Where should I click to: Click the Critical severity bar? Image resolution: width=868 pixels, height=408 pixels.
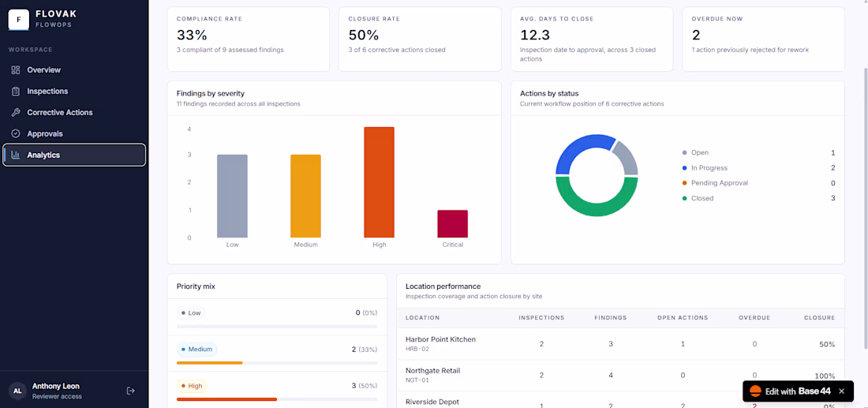[x=452, y=223]
